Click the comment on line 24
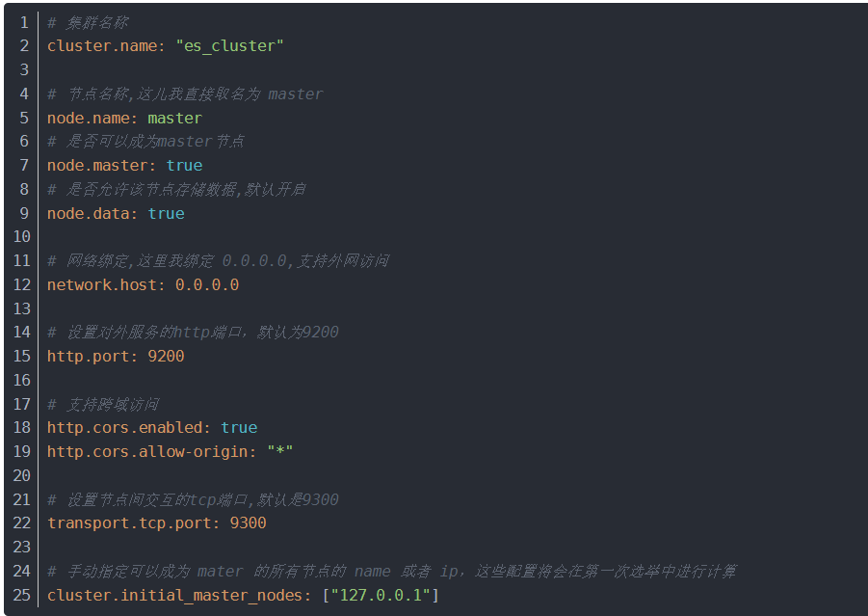This screenshot has height=616, width=868. coord(392,572)
